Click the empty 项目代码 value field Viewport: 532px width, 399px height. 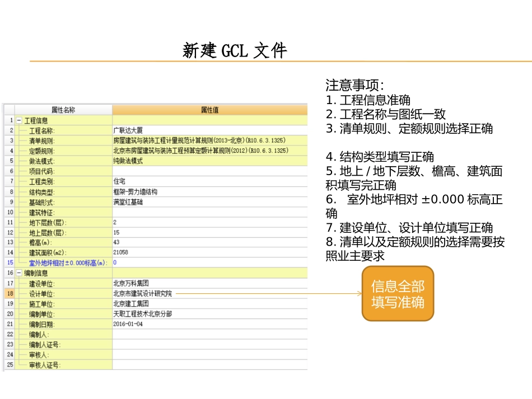210,171
